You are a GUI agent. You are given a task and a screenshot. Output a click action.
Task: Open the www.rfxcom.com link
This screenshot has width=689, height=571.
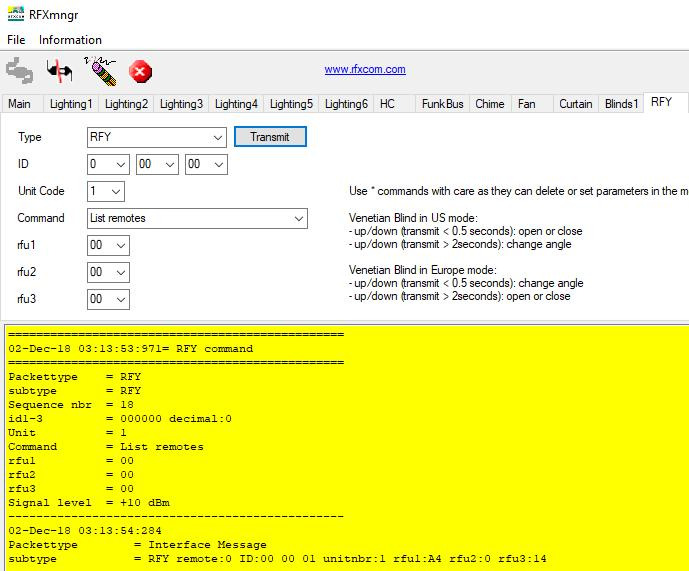coord(365,70)
